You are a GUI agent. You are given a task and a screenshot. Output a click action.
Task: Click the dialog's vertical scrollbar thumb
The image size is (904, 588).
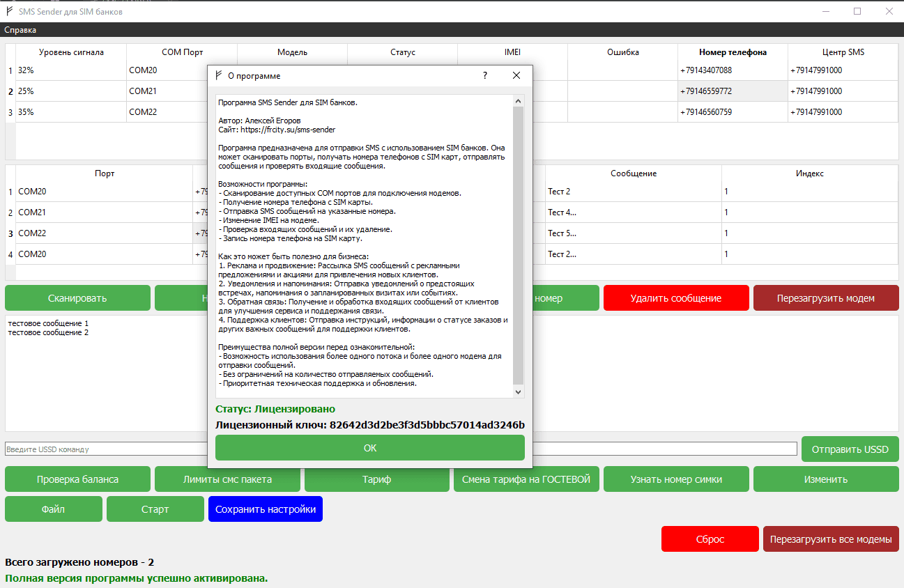coord(518,245)
